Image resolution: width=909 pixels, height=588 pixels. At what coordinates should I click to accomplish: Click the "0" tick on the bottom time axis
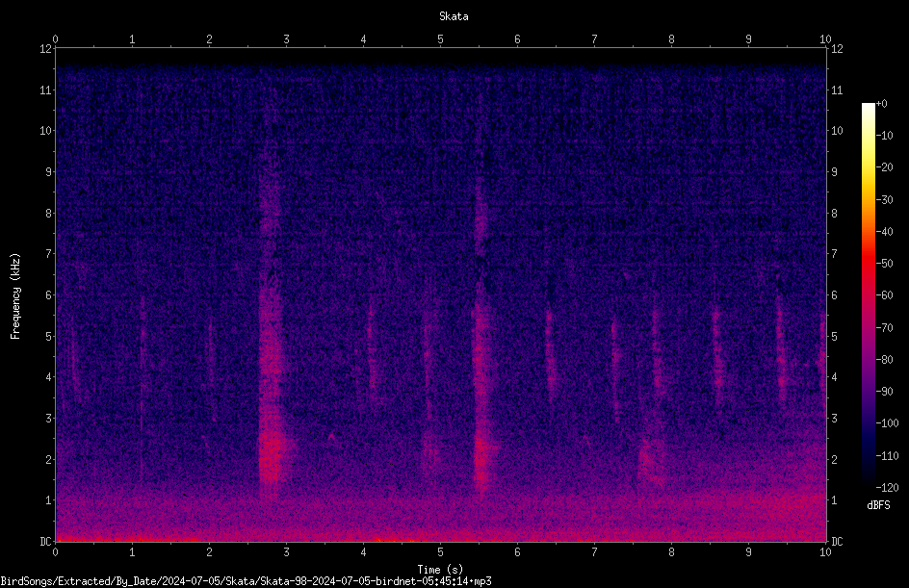55,552
